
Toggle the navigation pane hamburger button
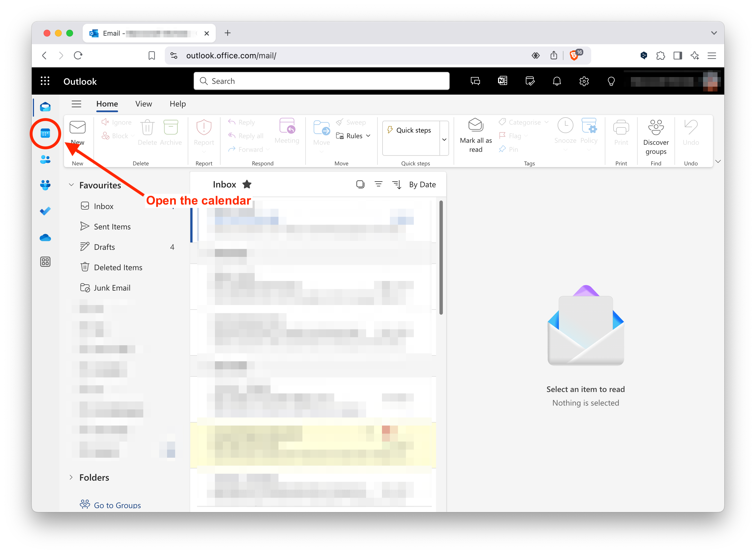point(76,104)
